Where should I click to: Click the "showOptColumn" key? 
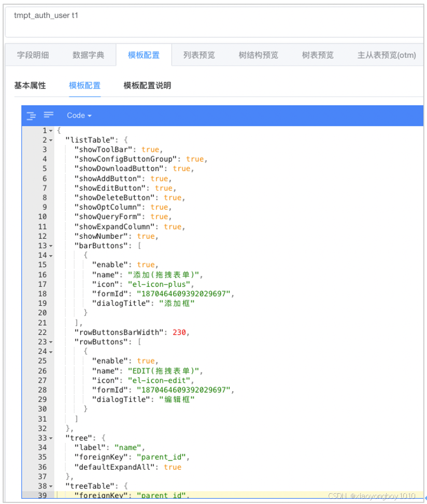(108, 207)
